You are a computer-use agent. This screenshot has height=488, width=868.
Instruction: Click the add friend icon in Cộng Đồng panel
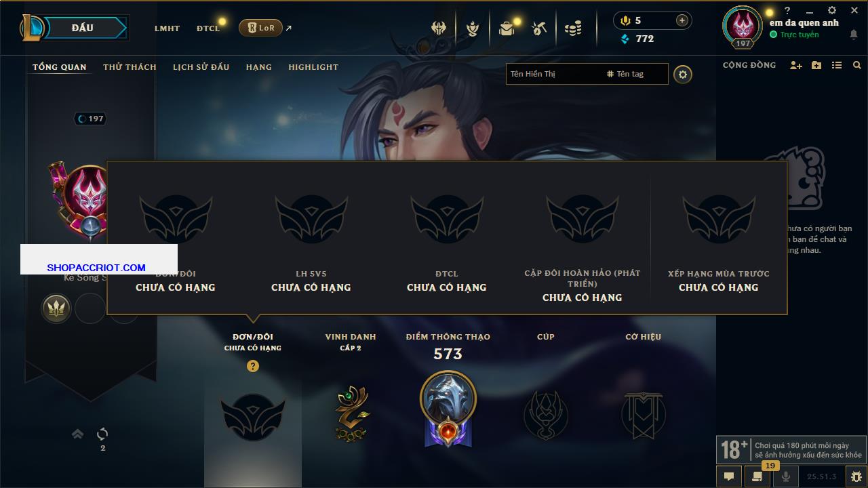point(796,65)
